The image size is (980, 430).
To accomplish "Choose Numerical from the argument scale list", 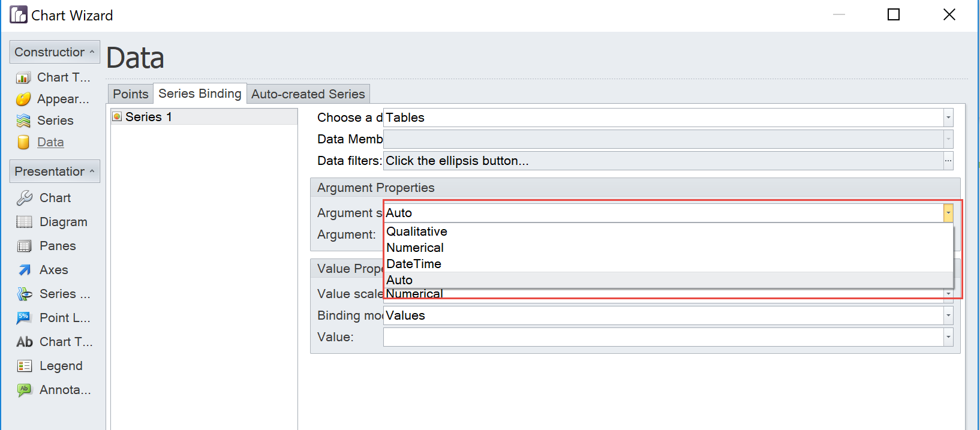I will point(668,248).
